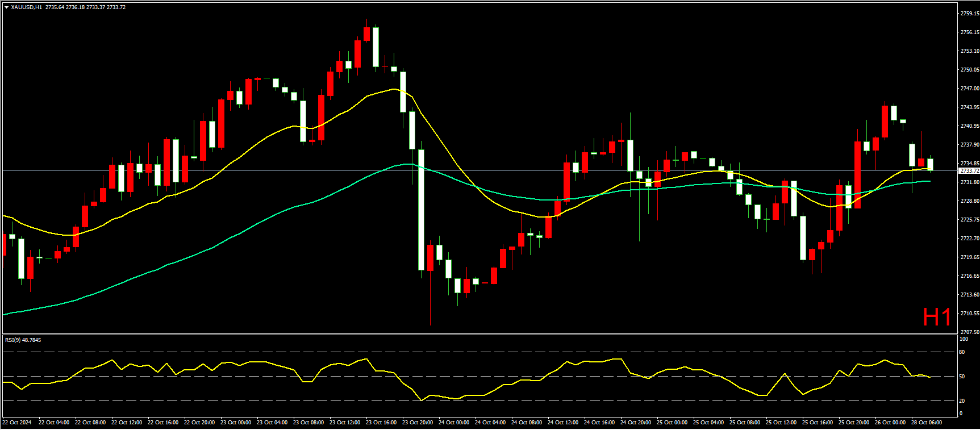Click the 24 Oct 20:00 time label
980x430 pixels.
pos(636,423)
